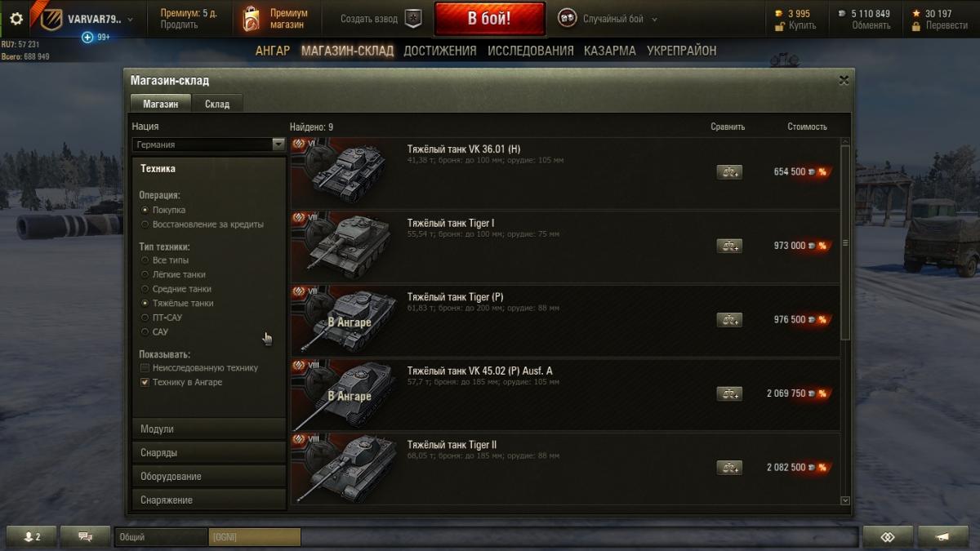The height and width of the screenshot is (551, 980).
Task: Click the platoon creation shield icon
Action: [413, 19]
